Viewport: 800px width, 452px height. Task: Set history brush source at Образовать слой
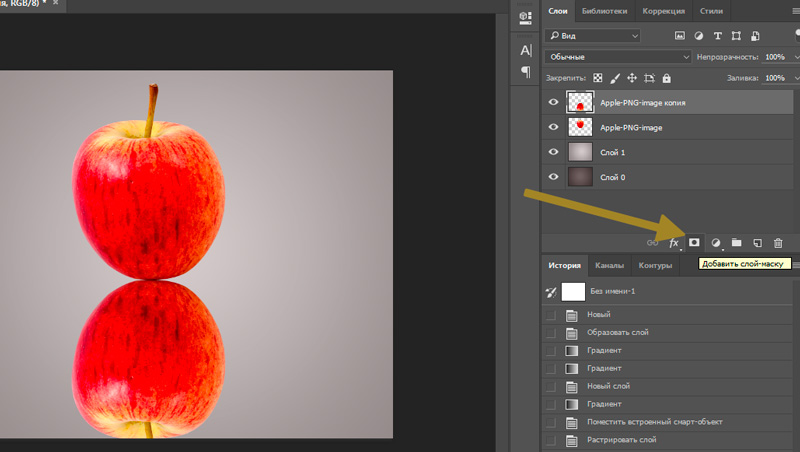(x=550, y=333)
